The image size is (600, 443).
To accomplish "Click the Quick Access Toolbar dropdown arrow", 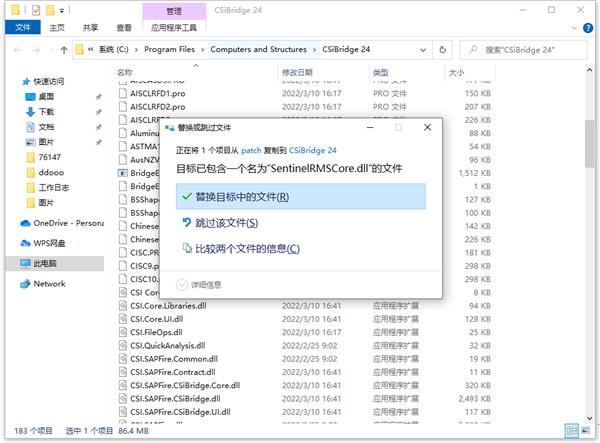I will (62, 11).
